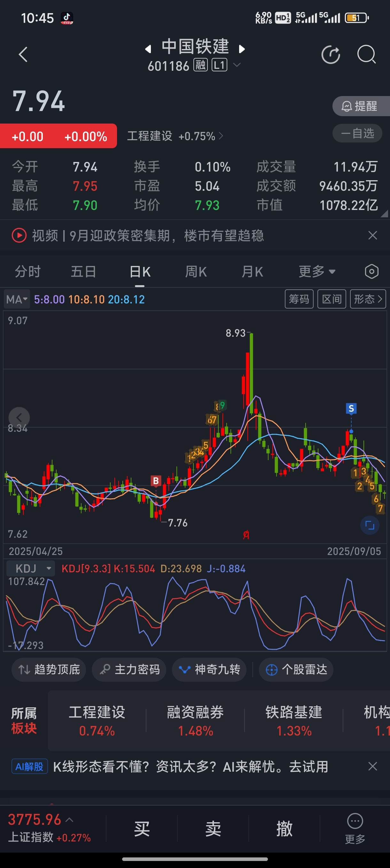
Task: Tap the AI解股 badge
Action: coord(30,767)
